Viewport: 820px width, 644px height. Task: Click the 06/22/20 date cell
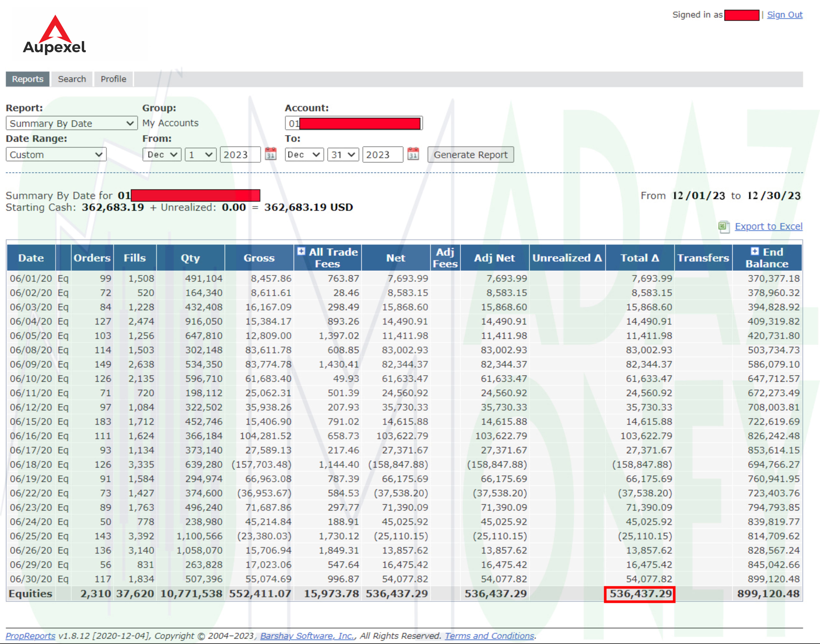click(x=31, y=493)
